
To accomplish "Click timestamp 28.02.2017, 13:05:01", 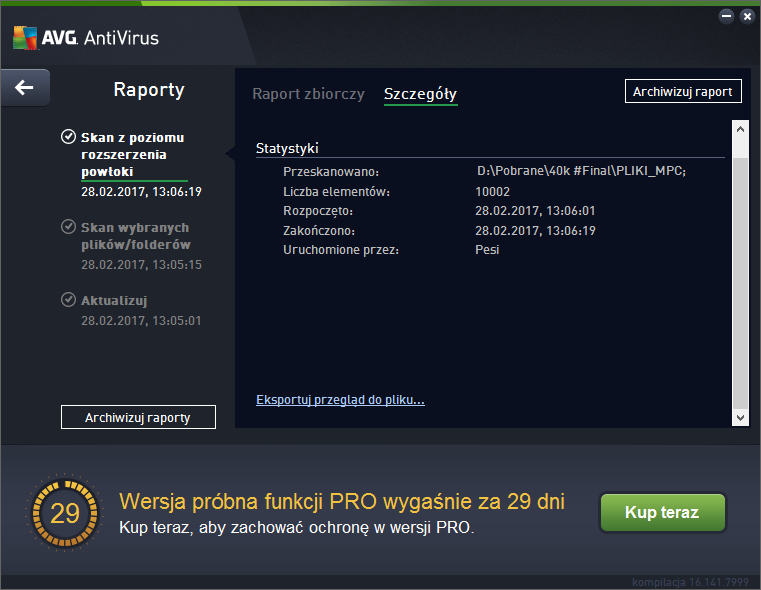I will click(x=141, y=321).
